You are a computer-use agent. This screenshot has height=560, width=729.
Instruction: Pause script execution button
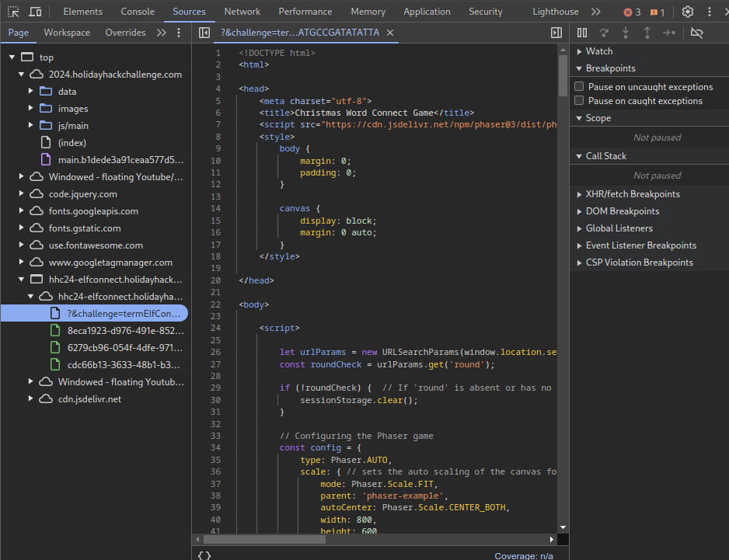pyautogui.click(x=581, y=33)
